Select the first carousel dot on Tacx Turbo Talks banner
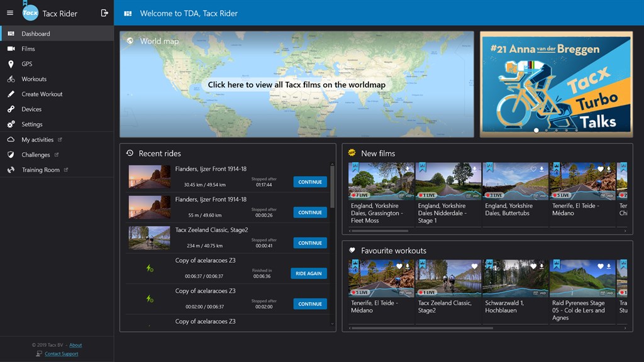The height and width of the screenshot is (362, 644). tap(536, 130)
